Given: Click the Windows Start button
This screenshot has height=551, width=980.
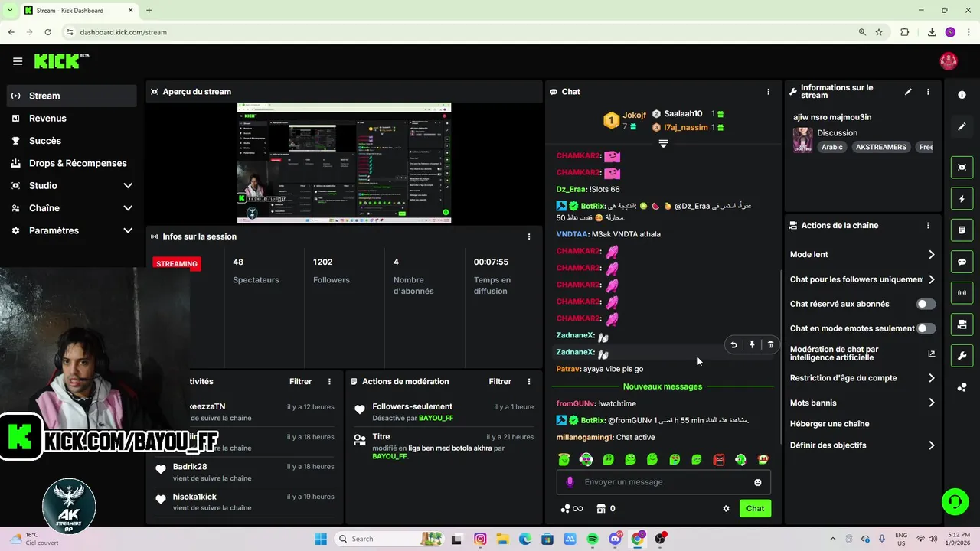Looking at the screenshot, I should click(x=321, y=539).
